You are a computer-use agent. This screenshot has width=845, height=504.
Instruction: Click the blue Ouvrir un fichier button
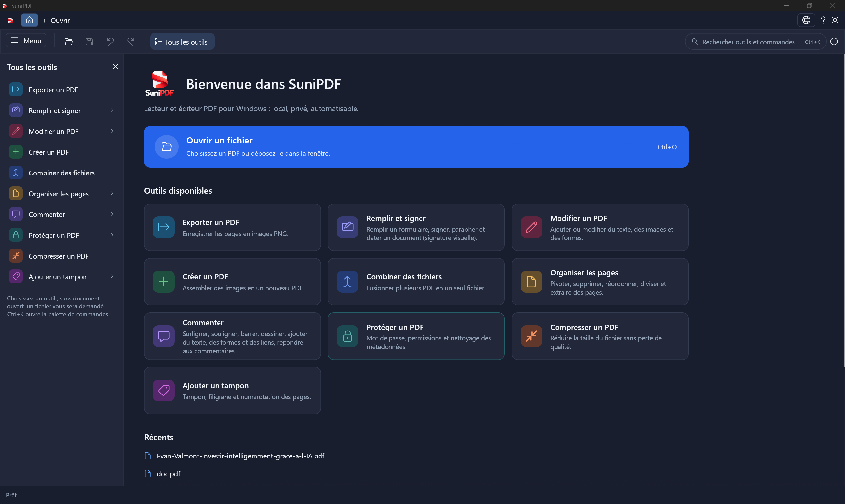point(416,147)
